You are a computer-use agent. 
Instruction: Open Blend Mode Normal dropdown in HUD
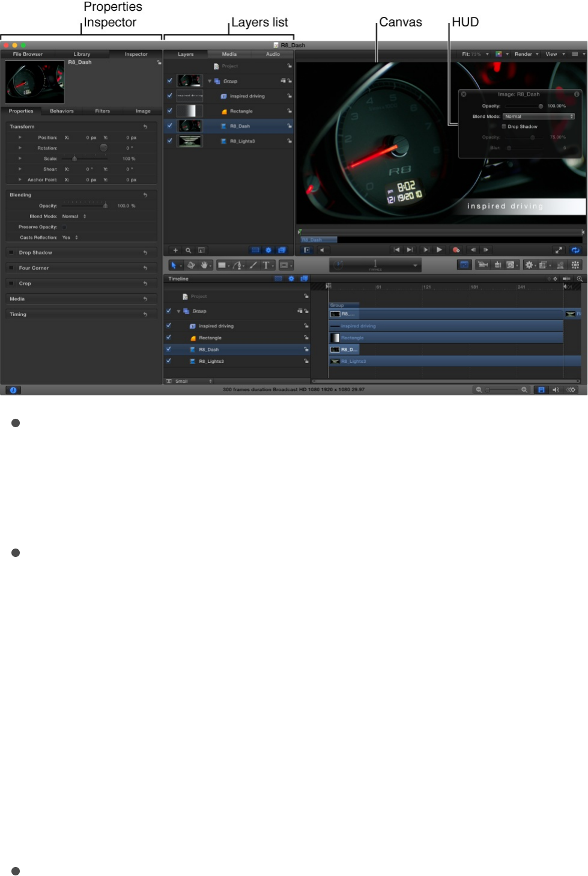539,117
